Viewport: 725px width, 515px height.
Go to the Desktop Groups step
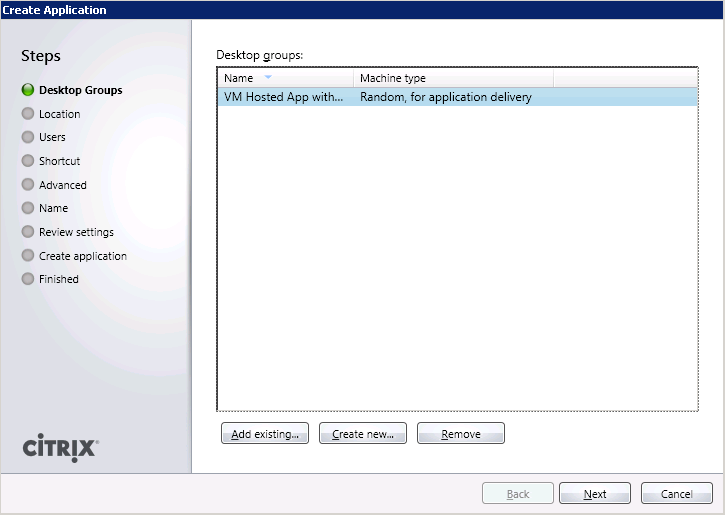[80, 90]
